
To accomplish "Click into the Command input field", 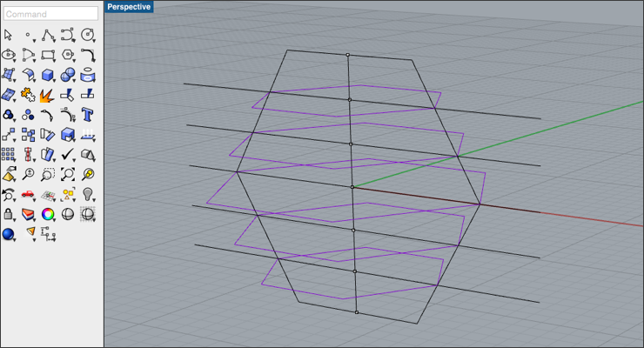I will (51, 14).
